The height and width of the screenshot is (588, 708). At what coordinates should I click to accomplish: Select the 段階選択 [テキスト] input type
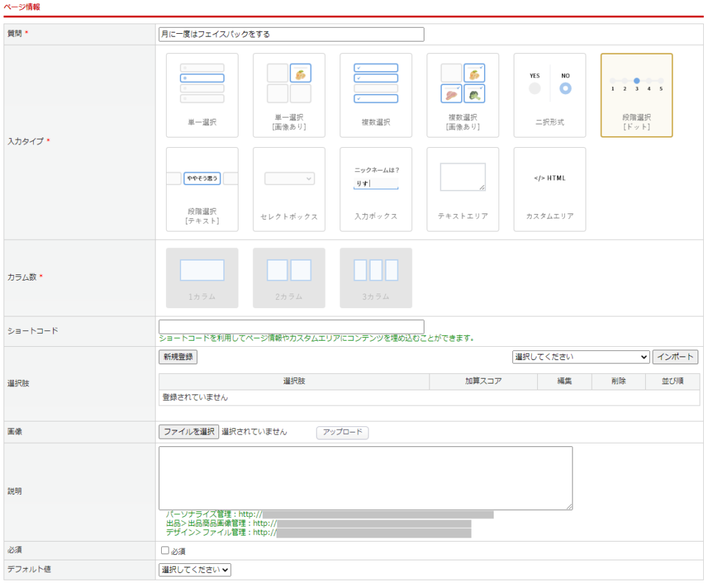(202, 189)
